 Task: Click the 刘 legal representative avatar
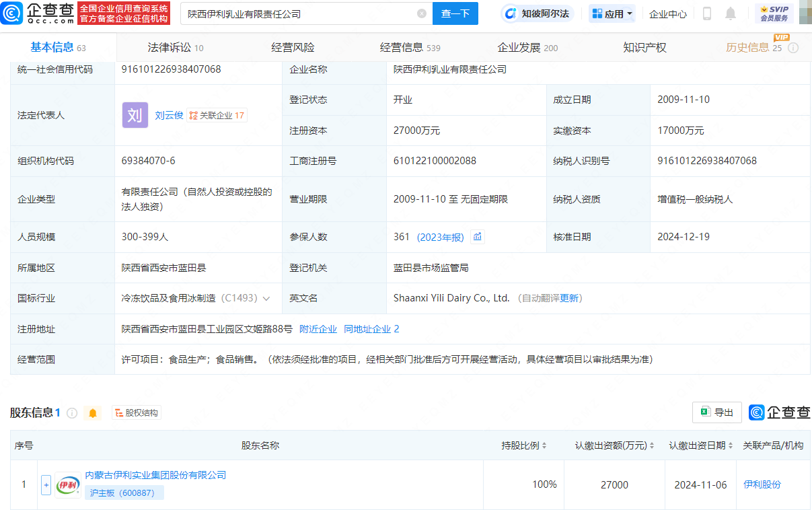pos(135,115)
